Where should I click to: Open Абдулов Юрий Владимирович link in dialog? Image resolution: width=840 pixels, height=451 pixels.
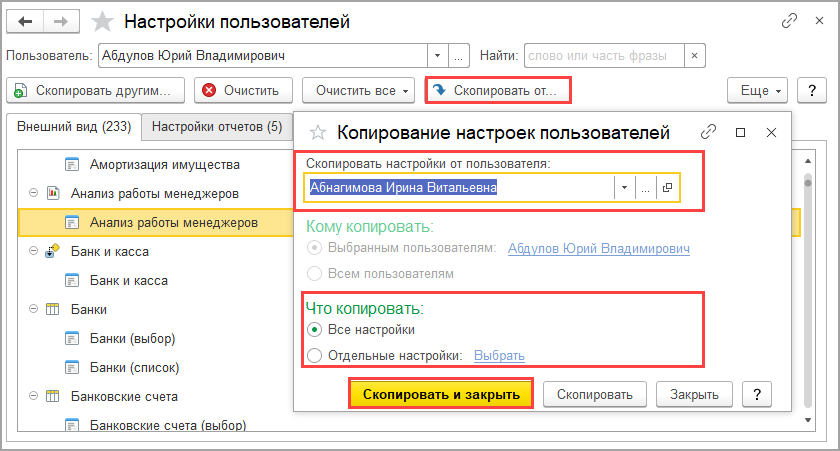tap(598, 249)
